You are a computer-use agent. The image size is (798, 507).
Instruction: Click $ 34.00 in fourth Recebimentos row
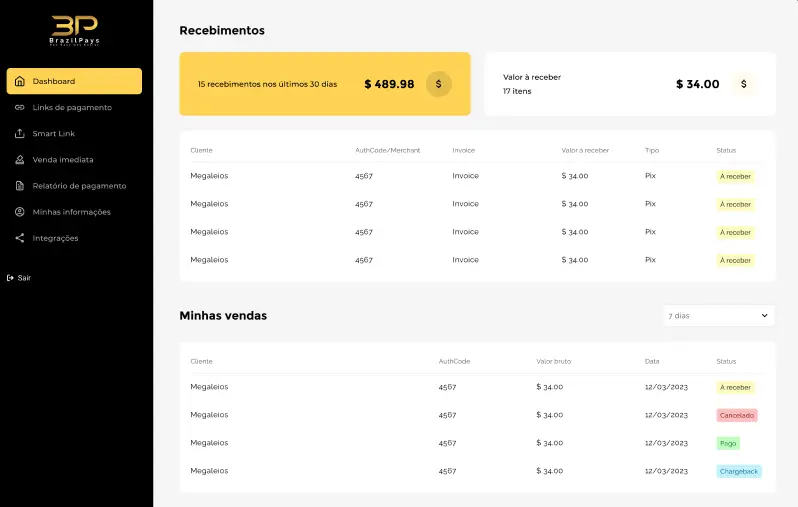coord(575,260)
